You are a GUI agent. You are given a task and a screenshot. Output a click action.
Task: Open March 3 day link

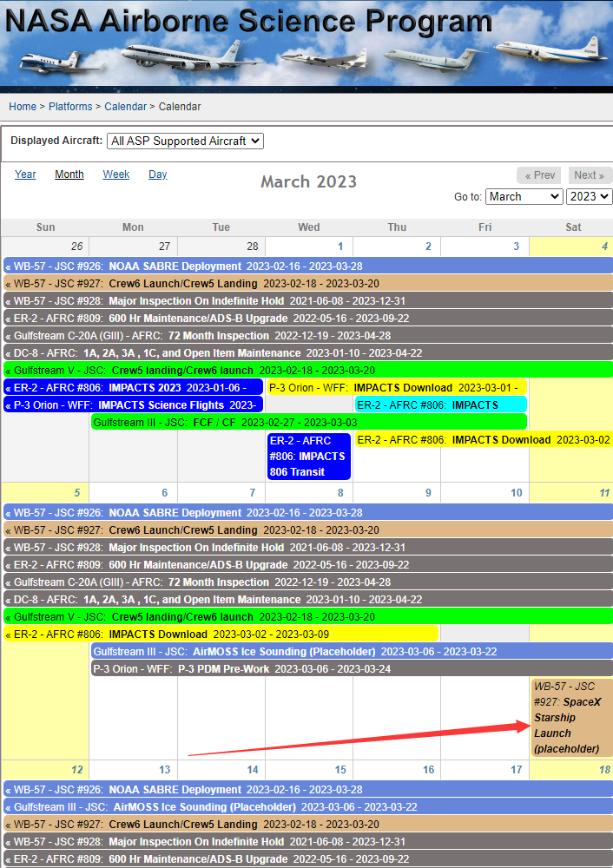[516, 247]
